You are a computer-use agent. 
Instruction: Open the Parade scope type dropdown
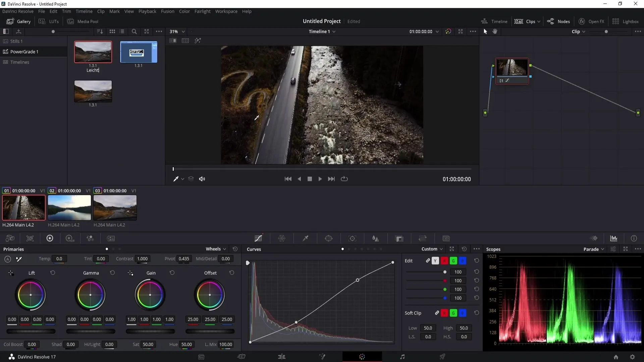pos(594,249)
